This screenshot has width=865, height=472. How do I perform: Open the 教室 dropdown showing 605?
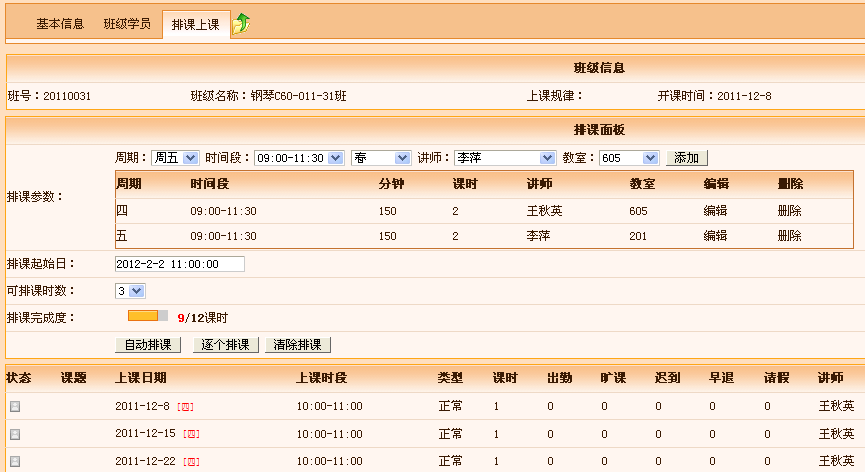click(x=629, y=158)
